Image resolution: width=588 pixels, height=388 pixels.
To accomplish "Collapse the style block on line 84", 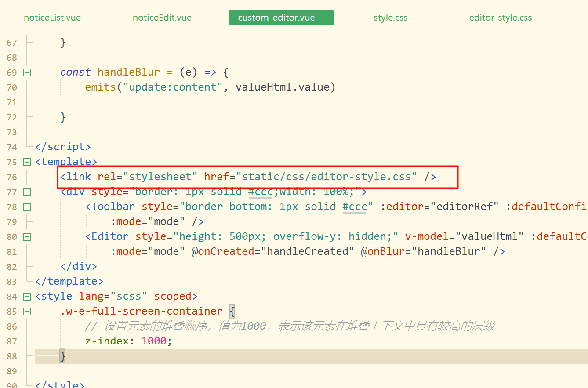I will 27,297.
